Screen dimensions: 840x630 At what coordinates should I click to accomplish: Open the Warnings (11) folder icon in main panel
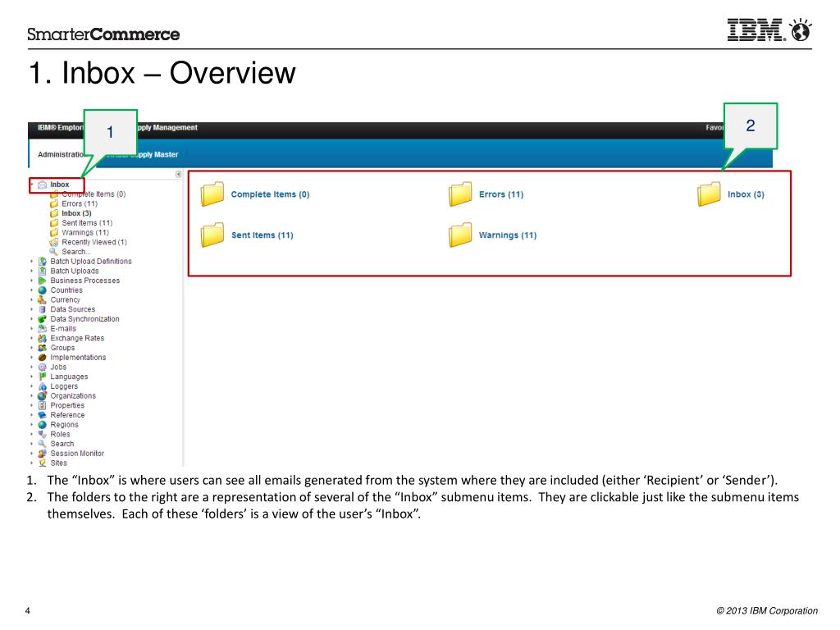(x=460, y=235)
